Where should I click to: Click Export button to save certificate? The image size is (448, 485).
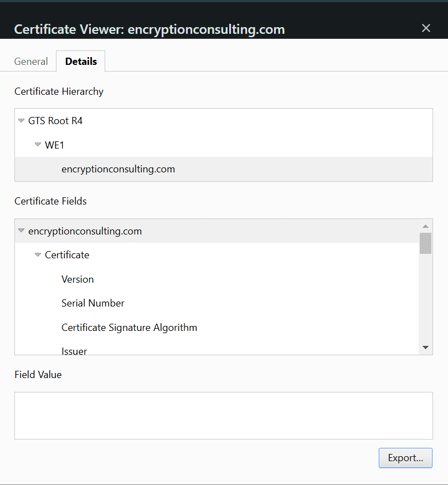pyautogui.click(x=405, y=458)
